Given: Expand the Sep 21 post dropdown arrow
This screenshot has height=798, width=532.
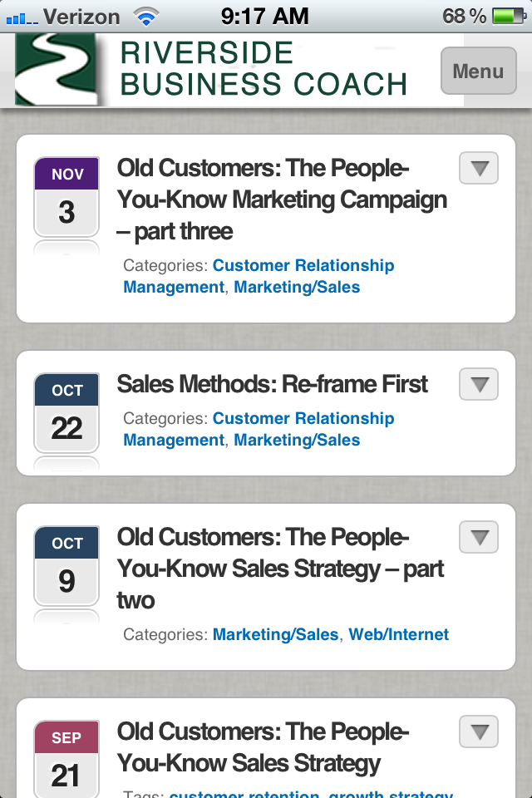Looking at the screenshot, I should coord(479,731).
